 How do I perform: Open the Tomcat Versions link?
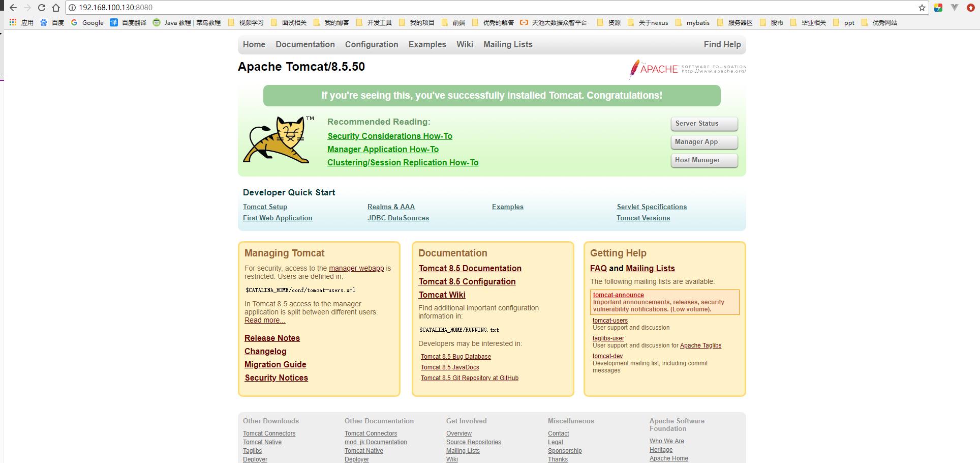tap(643, 218)
